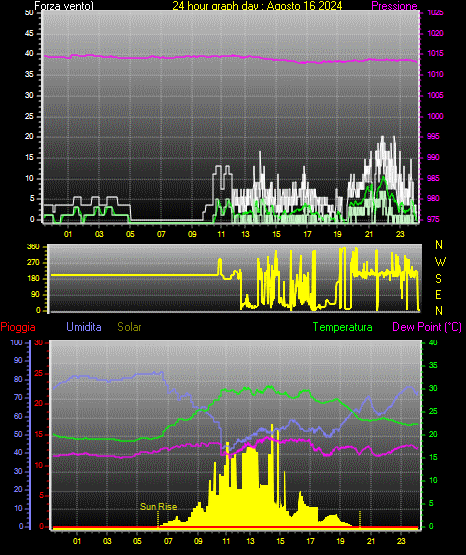Click blue humidity axis value 50
466x555 pixels.
(18, 434)
